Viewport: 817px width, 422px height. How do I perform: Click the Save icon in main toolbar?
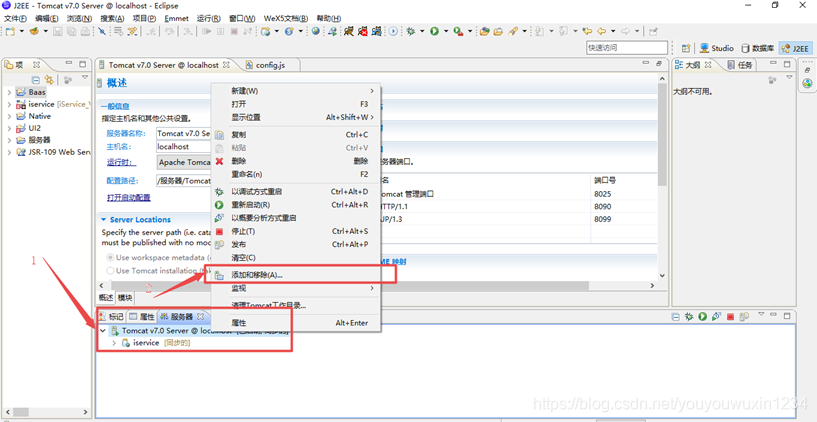(x=58, y=31)
